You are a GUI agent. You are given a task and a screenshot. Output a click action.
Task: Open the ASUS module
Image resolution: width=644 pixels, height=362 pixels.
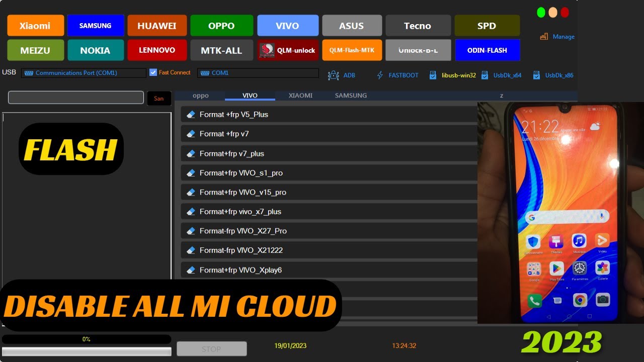351,26
